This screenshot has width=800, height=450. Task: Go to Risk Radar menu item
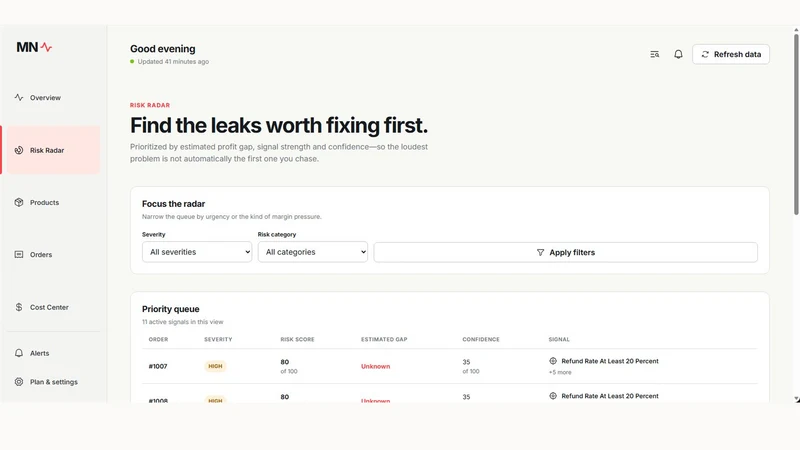point(54,150)
